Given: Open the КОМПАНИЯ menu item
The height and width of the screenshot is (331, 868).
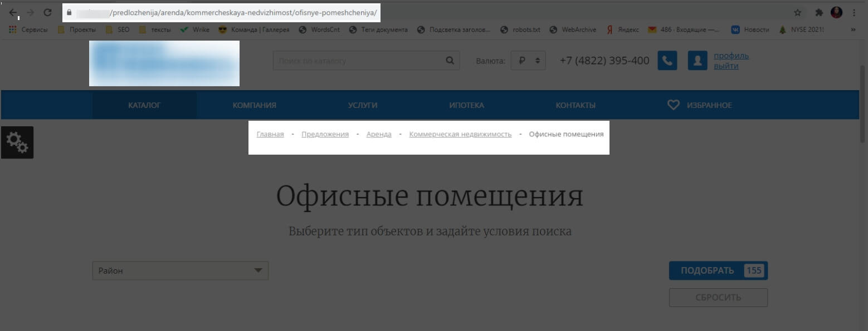Looking at the screenshot, I should [x=254, y=105].
